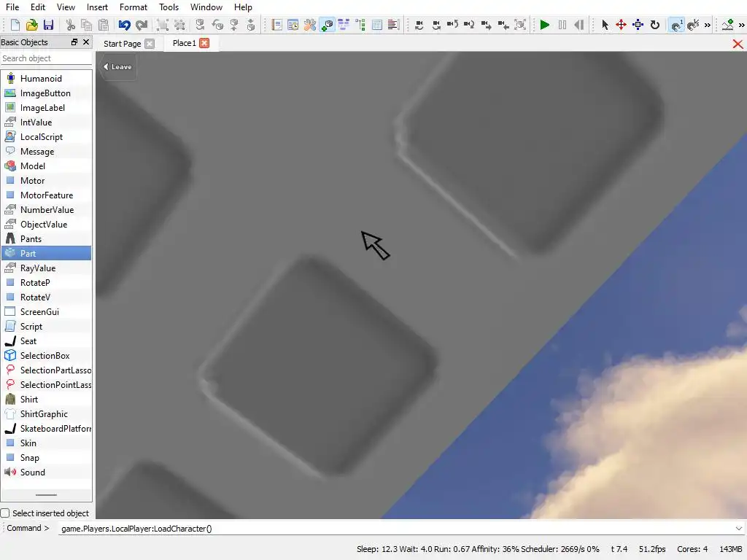747x560 pixels.
Task: Open the Insert menu
Action: point(97,7)
